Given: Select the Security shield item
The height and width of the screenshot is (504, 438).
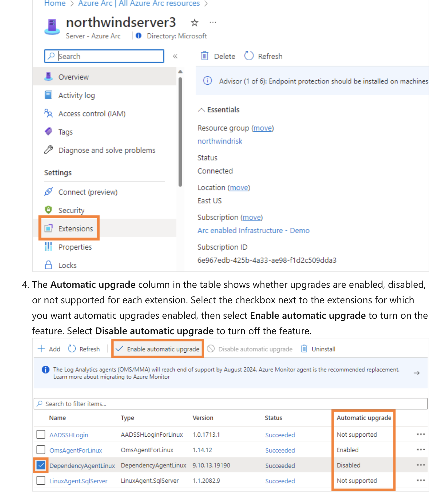Looking at the screenshot, I should (x=71, y=210).
